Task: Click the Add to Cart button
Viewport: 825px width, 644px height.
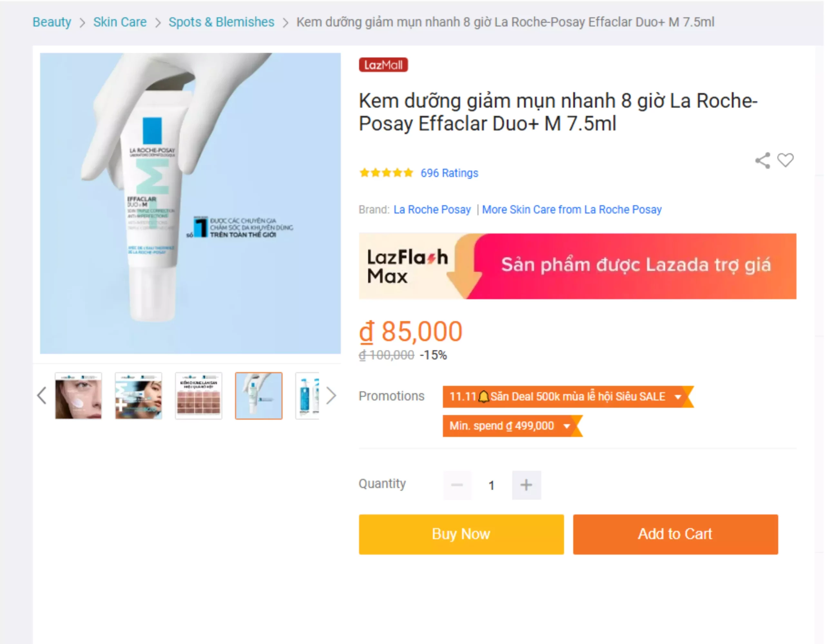Action: point(675,534)
